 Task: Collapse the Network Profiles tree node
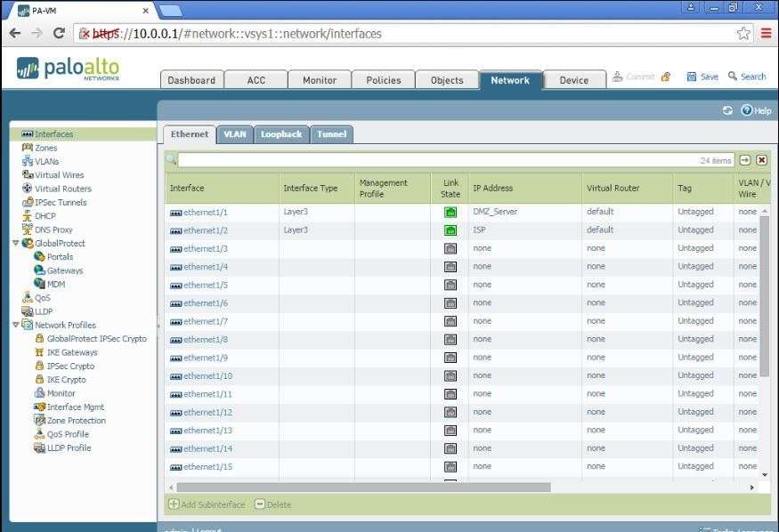tap(15, 325)
